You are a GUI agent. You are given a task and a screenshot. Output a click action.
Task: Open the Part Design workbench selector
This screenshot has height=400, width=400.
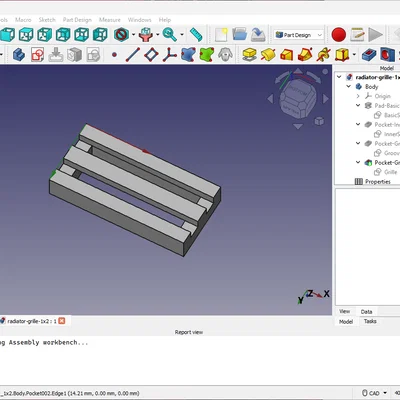299,35
